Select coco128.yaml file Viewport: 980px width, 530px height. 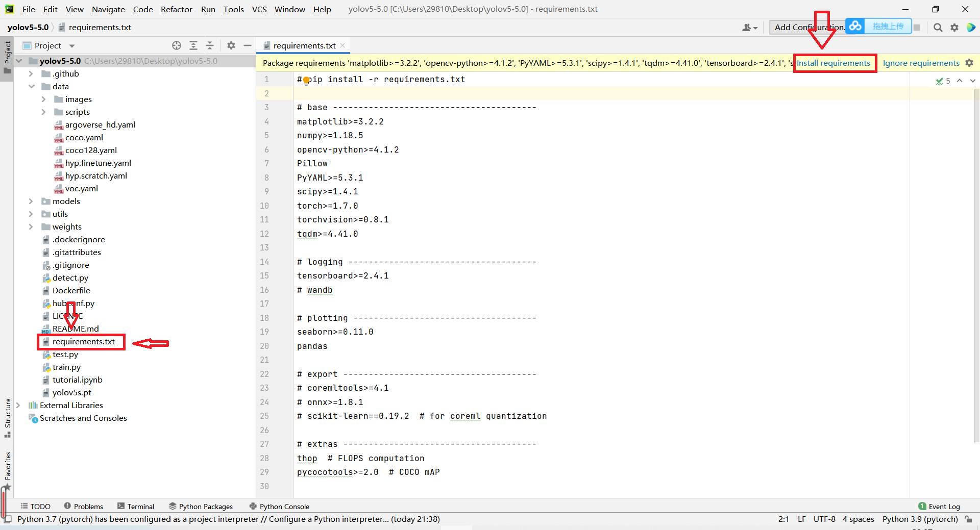point(91,150)
